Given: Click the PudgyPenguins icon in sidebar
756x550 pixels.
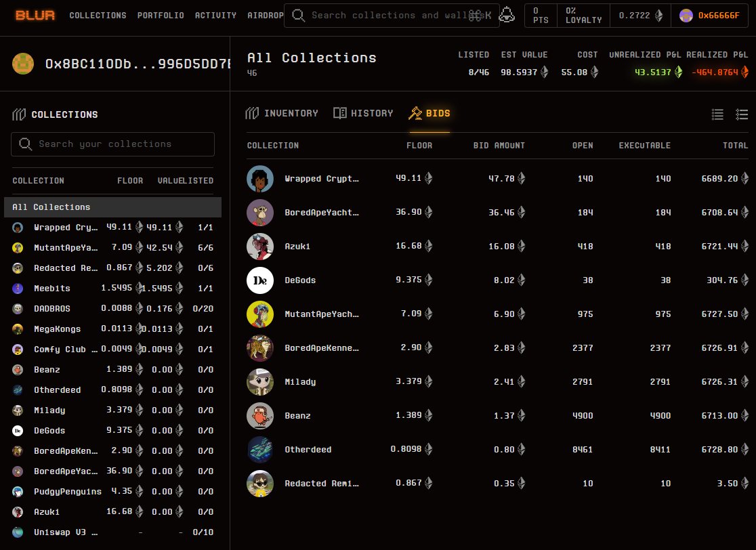Looking at the screenshot, I should click(x=18, y=491).
